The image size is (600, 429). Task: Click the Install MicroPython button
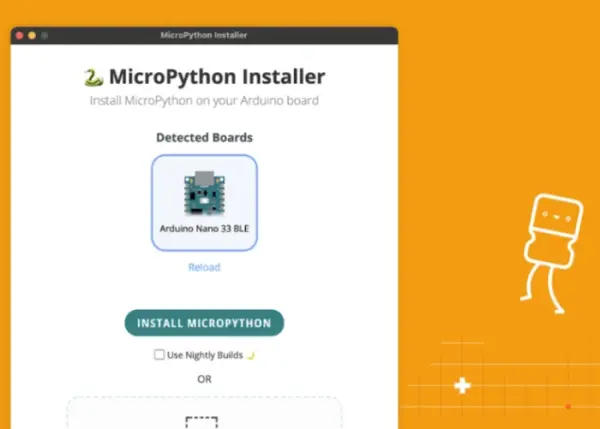[204, 323]
